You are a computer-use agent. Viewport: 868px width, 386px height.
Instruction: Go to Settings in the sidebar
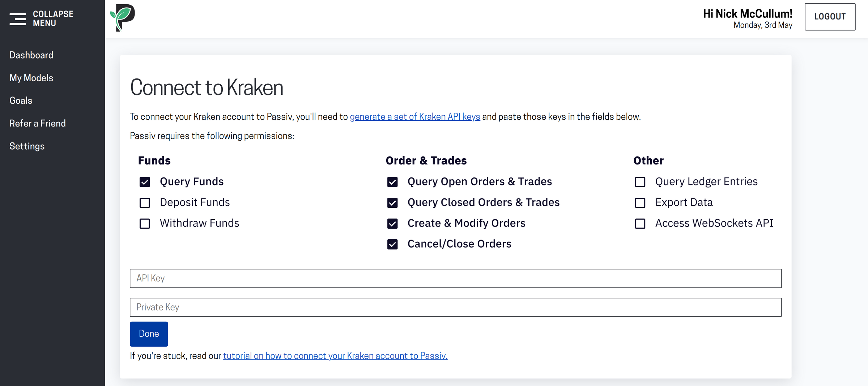[x=27, y=146]
